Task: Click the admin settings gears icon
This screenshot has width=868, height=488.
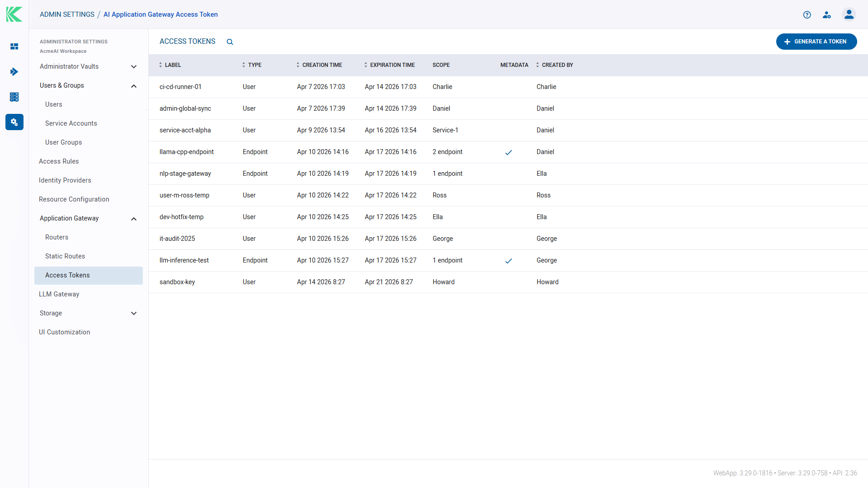Action: pos(14,122)
